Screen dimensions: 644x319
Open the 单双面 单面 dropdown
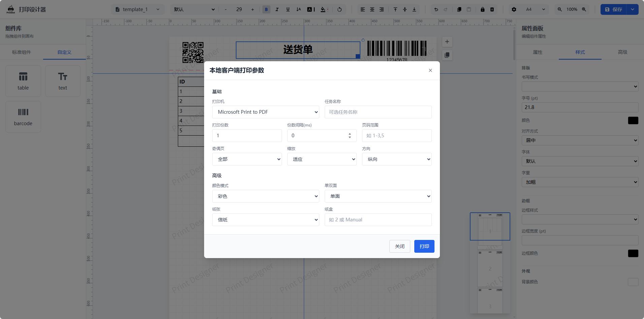[x=378, y=196]
